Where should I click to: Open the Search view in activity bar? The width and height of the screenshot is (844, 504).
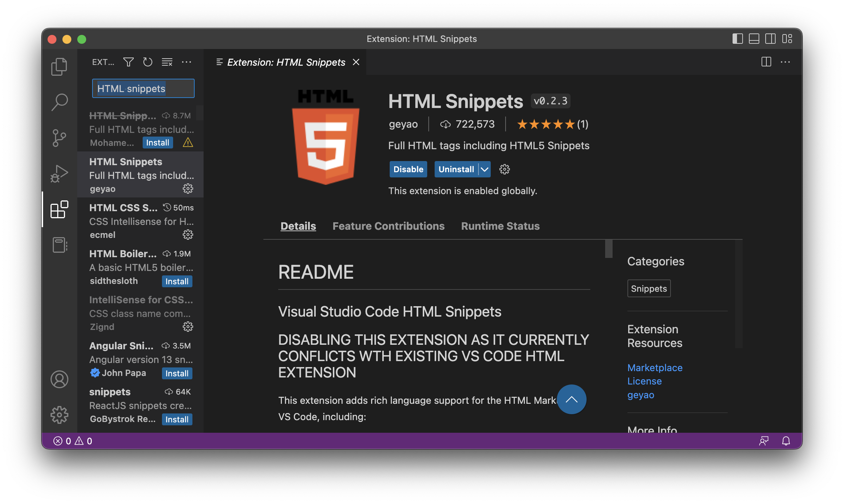coord(59,102)
